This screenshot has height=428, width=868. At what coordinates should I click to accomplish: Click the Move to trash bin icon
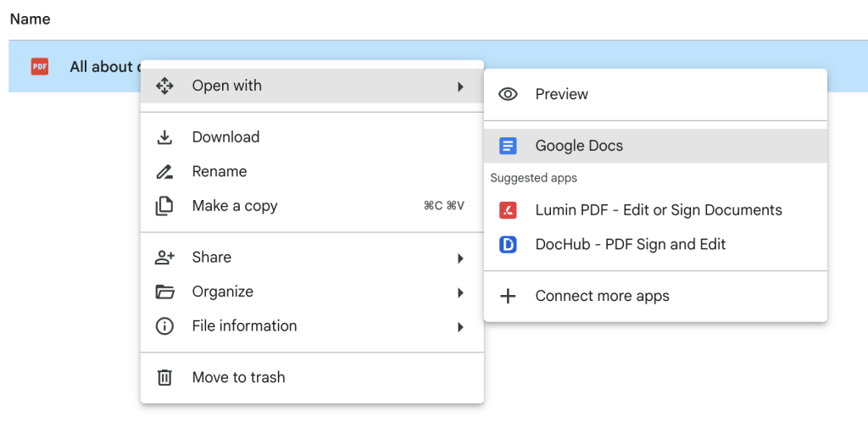tap(164, 378)
